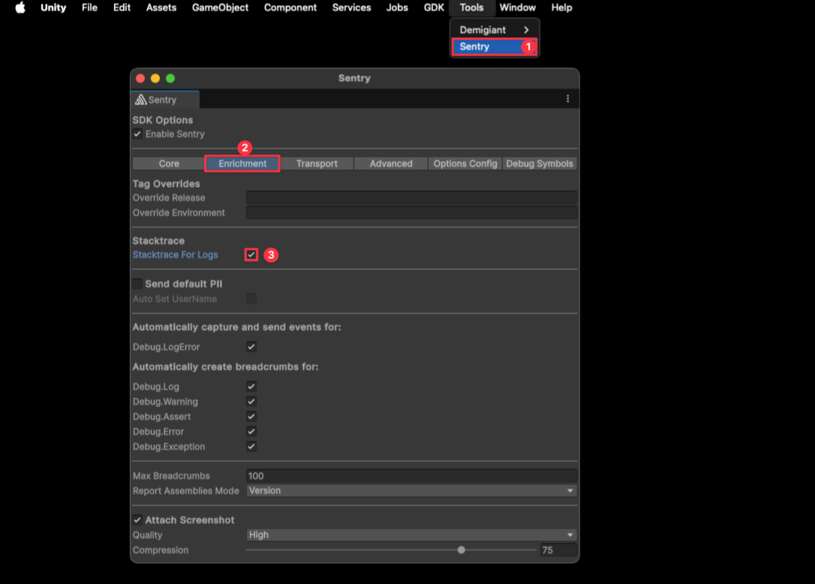Change screenshot Quality using its dropdown
Viewport: 815px width, 584px height.
point(410,534)
